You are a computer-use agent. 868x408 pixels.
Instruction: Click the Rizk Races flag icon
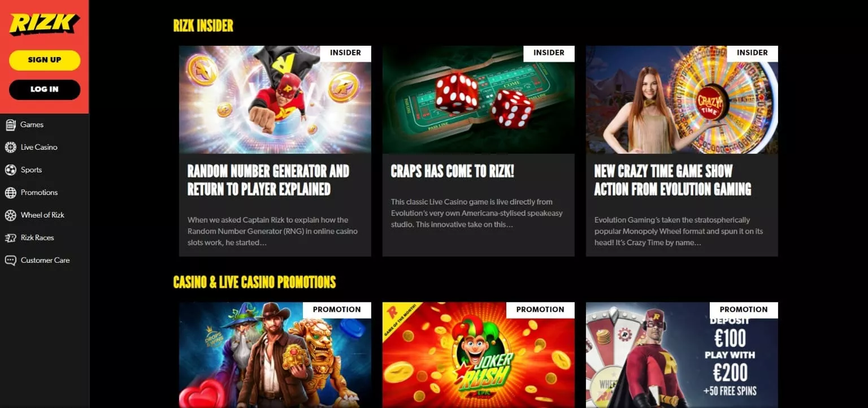(x=10, y=238)
